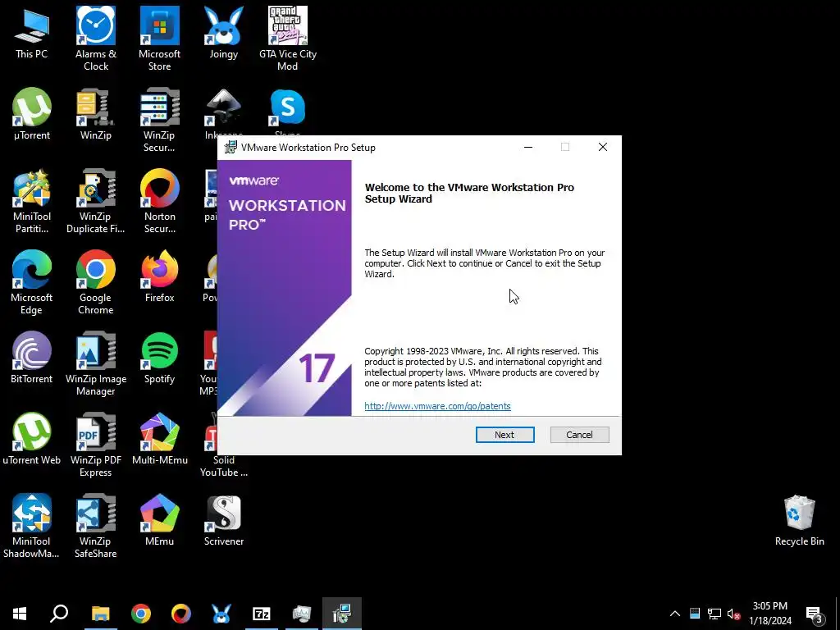The image size is (840, 630).
Task: Select Alarms & Clock desktop icon
Action: coord(96,39)
